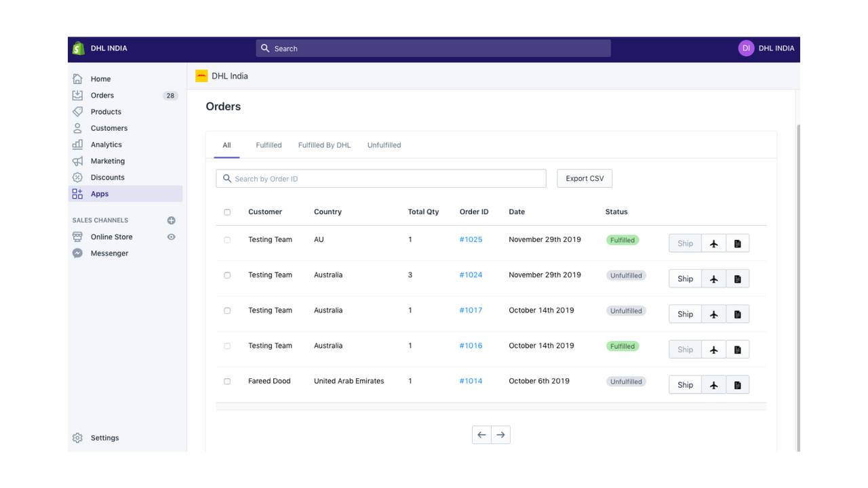Select Apps in sidebar
The width and height of the screenshot is (868, 488).
tap(125, 194)
